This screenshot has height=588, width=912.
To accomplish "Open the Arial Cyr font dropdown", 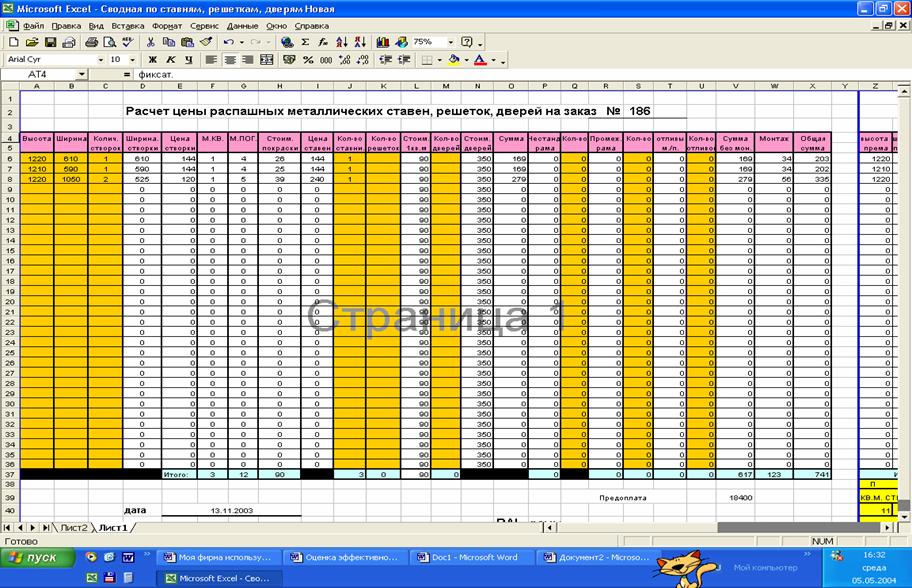I will pos(102,60).
